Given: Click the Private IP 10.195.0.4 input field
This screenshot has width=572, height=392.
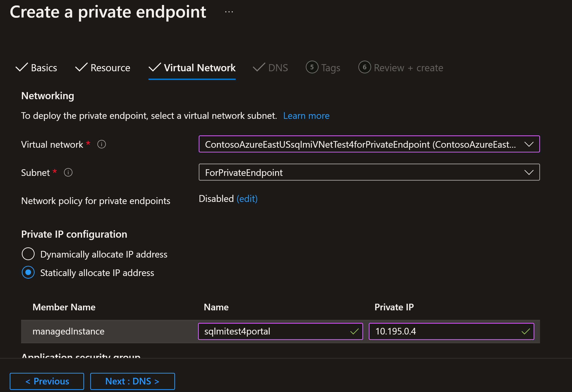Looking at the screenshot, I should click(x=443, y=331).
